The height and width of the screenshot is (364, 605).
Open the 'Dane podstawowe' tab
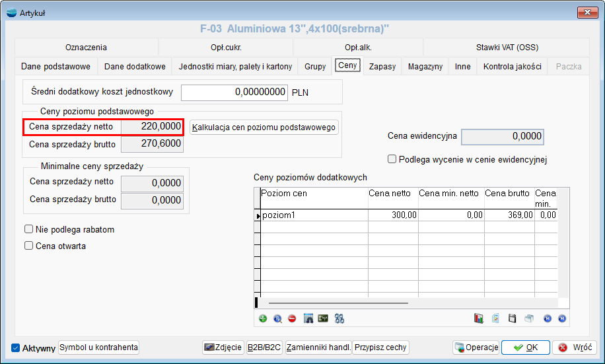(x=55, y=67)
